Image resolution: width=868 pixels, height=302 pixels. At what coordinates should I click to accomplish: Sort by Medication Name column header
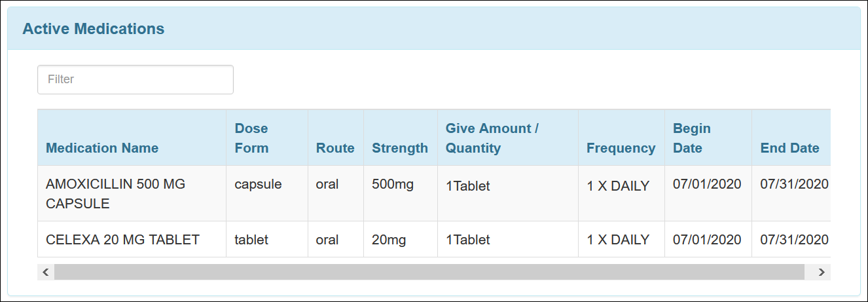point(102,148)
